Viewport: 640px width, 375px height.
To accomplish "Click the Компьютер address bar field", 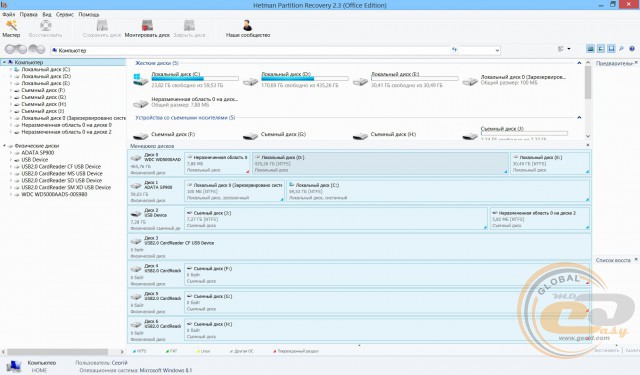I will coord(251,50).
